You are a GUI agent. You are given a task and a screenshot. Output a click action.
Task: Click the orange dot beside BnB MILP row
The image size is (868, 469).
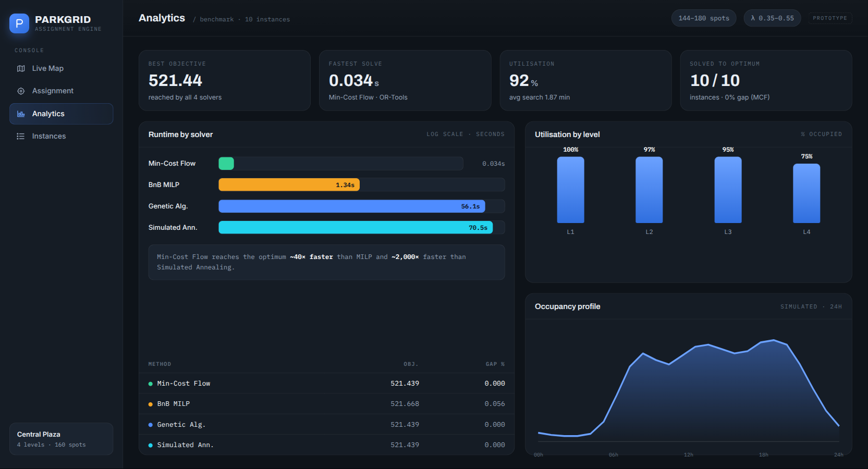151,404
